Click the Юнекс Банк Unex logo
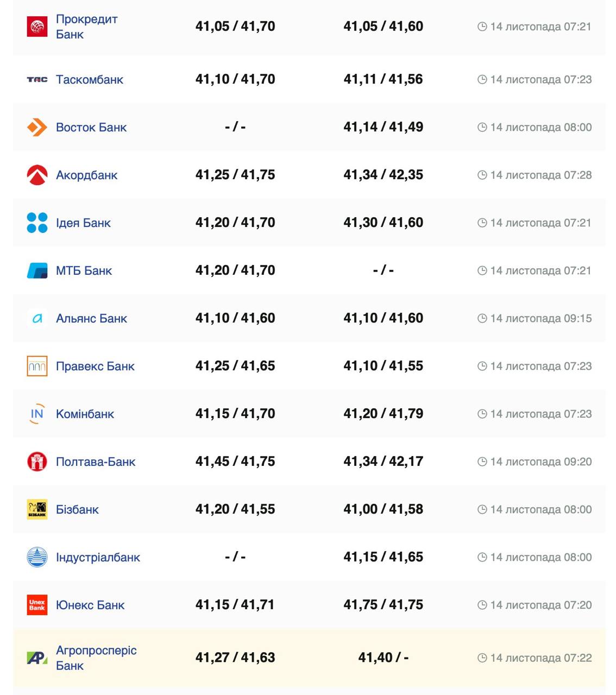The width and height of the screenshot is (616, 695). pos(37,605)
